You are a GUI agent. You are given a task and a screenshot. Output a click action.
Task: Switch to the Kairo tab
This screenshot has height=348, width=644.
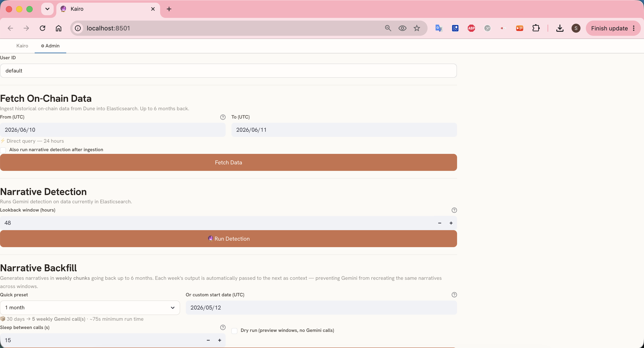(x=22, y=46)
